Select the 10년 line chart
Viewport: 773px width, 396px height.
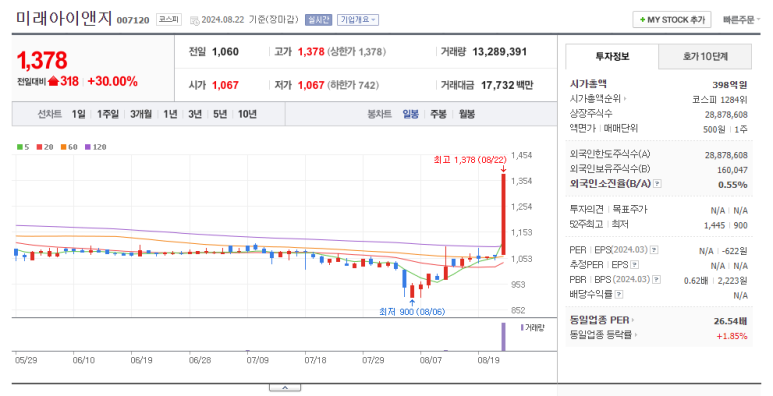(x=247, y=114)
